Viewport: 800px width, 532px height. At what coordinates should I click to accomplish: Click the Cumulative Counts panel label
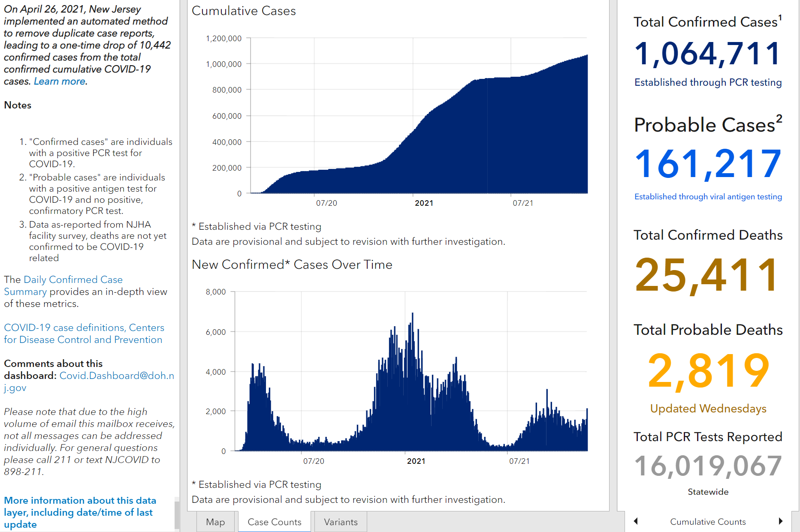click(708, 522)
